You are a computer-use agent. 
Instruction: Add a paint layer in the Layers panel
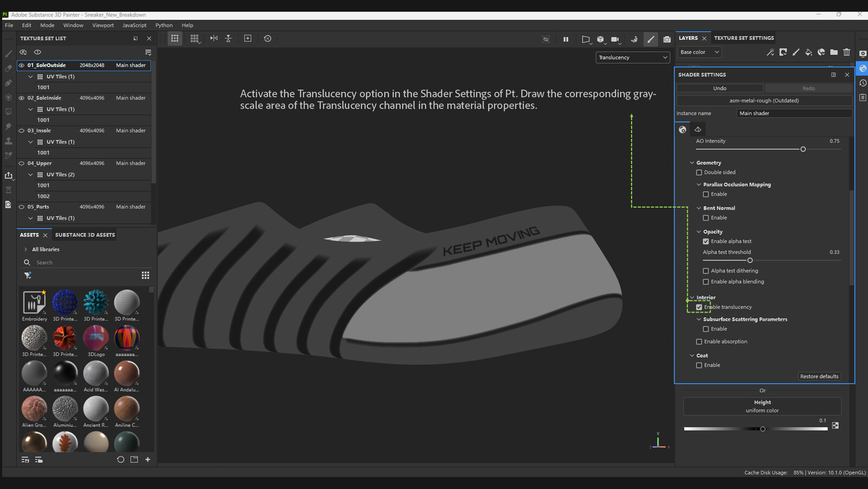(x=796, y=52)
